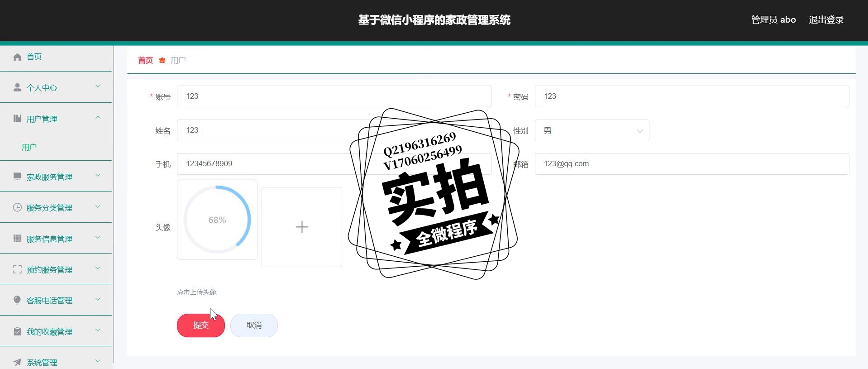Image resolution: width=868 pixels, height=369 pixels.
Task: Expand the 我的收藏管理 chevron
Action: (98, 331)
